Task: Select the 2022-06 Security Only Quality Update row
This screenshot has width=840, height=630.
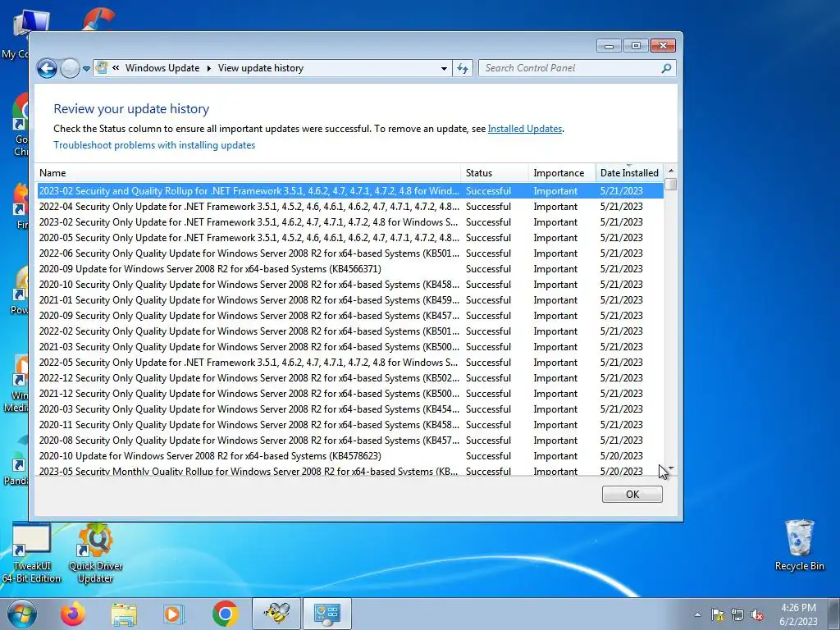Action: pyautogui.click(x=350, y=253)
